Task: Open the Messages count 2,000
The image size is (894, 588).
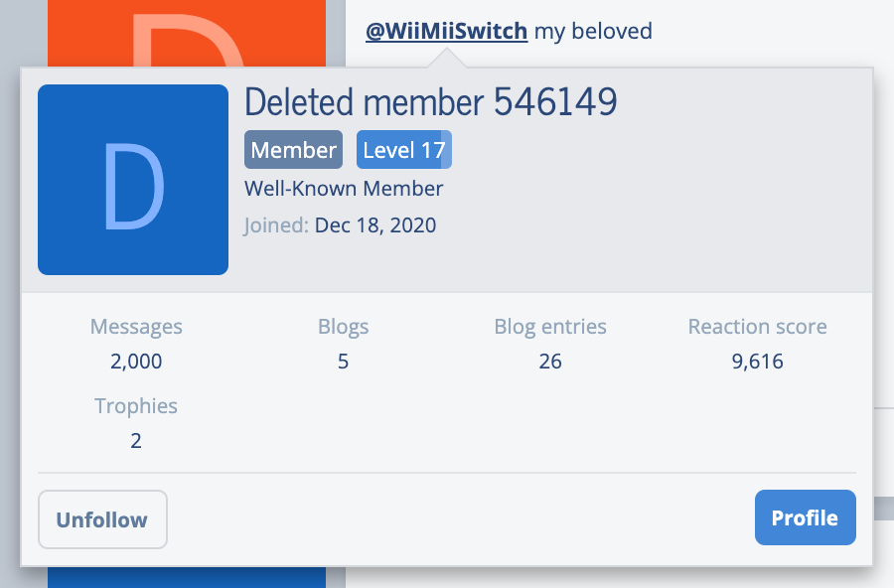Action: pos(136,361)
